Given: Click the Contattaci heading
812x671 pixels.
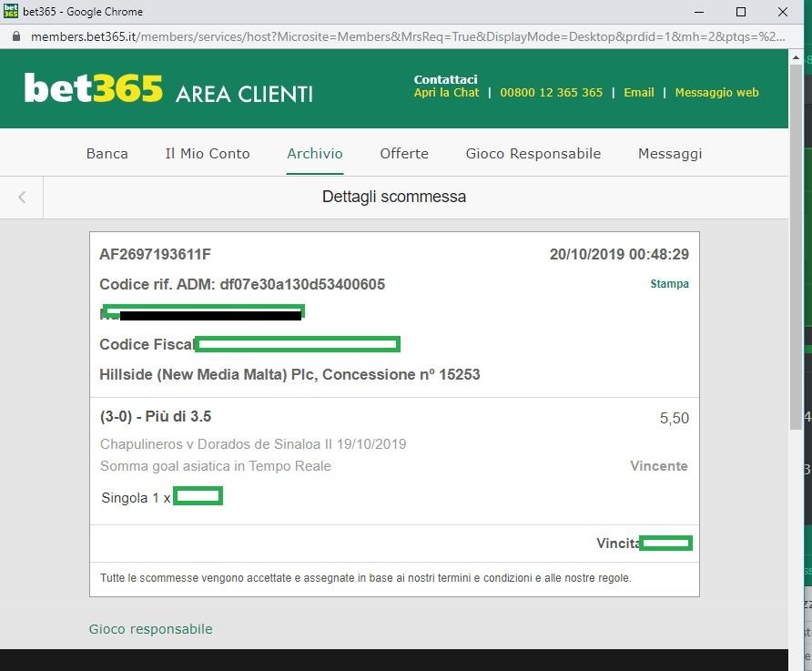Looking at the screenshot, I should click(445, 79).
